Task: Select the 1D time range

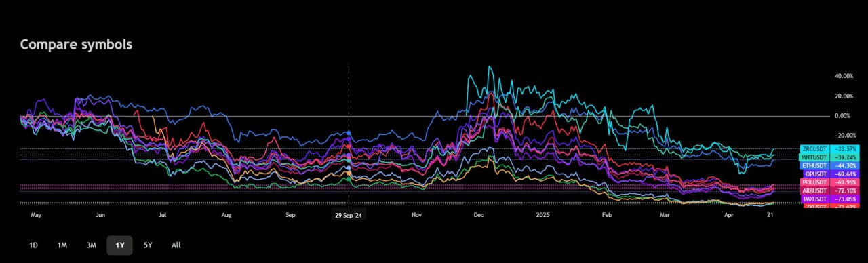Action: pyautogui.click(x=33, y=245)
